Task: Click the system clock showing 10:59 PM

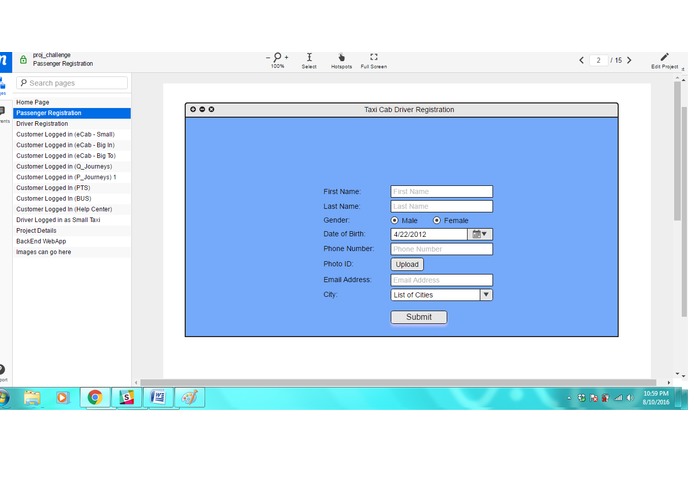Action: tap(656, 398)
